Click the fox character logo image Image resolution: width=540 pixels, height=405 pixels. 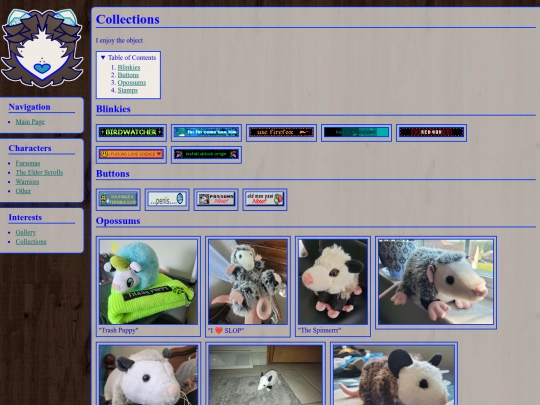coord(42,48)
